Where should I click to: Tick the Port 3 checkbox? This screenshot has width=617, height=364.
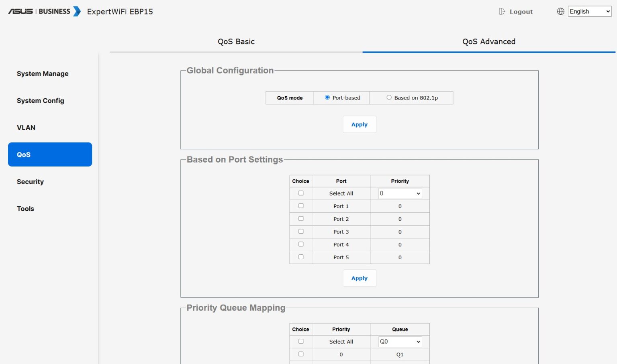301,232
